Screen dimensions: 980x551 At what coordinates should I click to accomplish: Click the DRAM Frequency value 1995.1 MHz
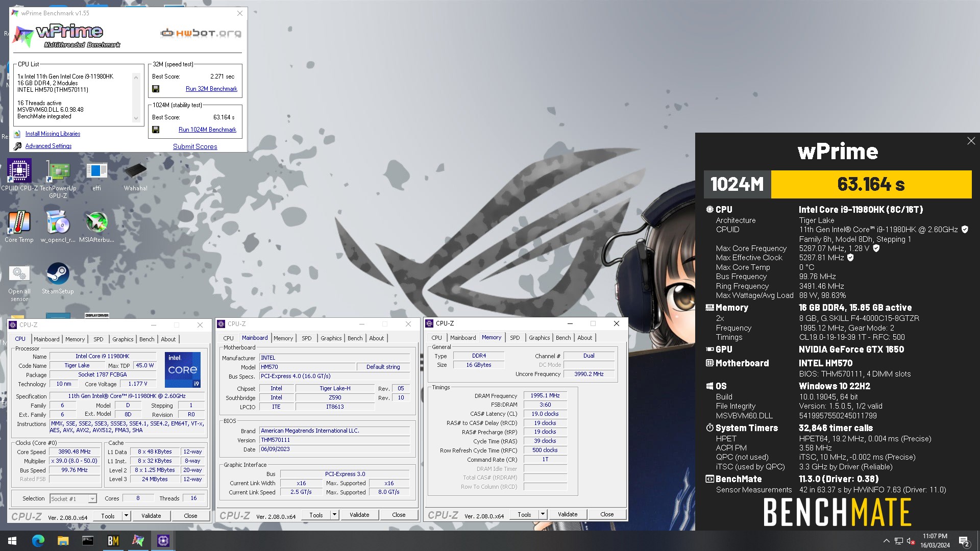point(545,395)
